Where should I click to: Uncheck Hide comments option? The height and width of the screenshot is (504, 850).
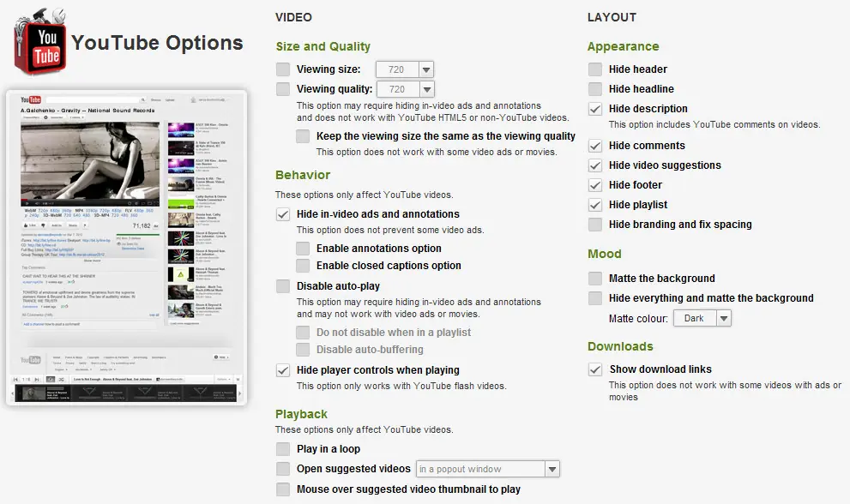pos(595,146)
